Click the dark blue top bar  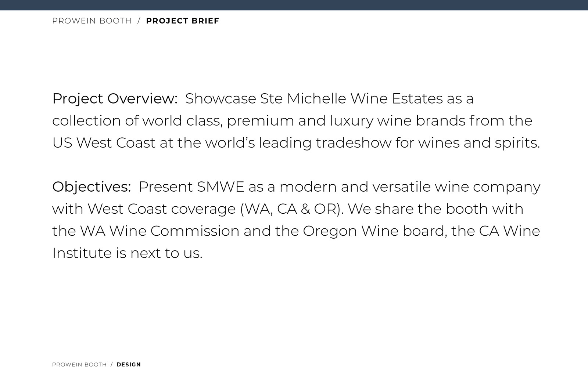pyautogui.click(x=294, y=5)
